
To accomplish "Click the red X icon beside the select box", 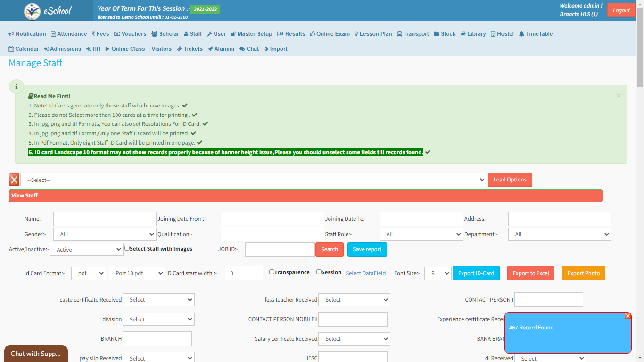I will (x=14, y=180).
